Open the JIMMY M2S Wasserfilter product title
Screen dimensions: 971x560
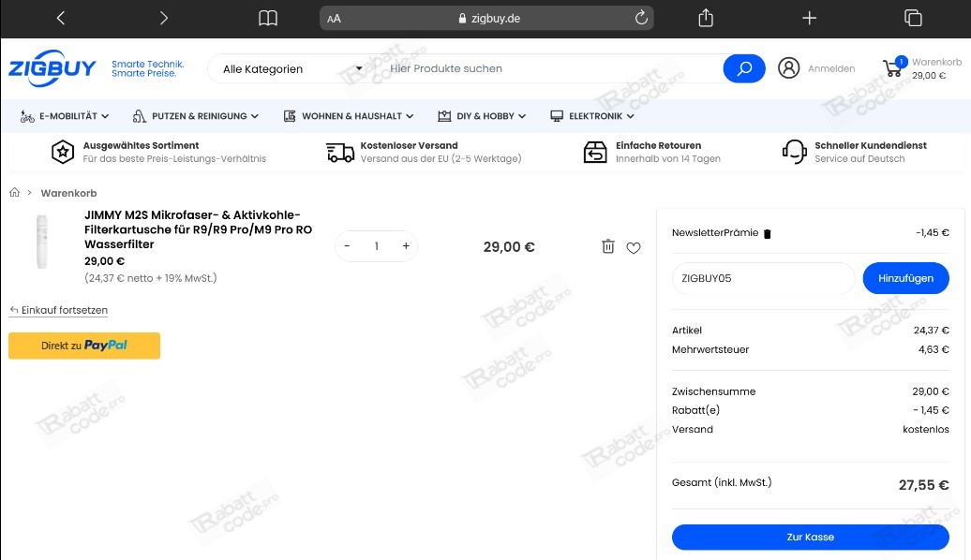(x=198, y=229)
